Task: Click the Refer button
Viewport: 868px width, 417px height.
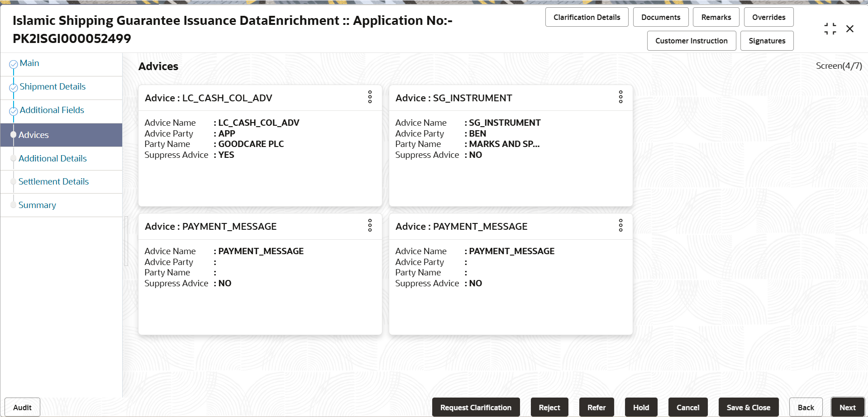Action: (x=596, y=408)
